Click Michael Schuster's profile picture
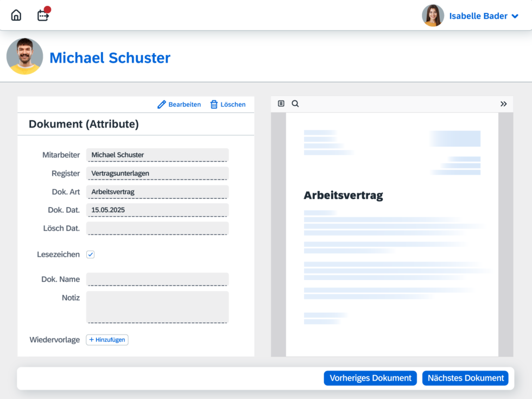The image size is (532, 399). 24,56
